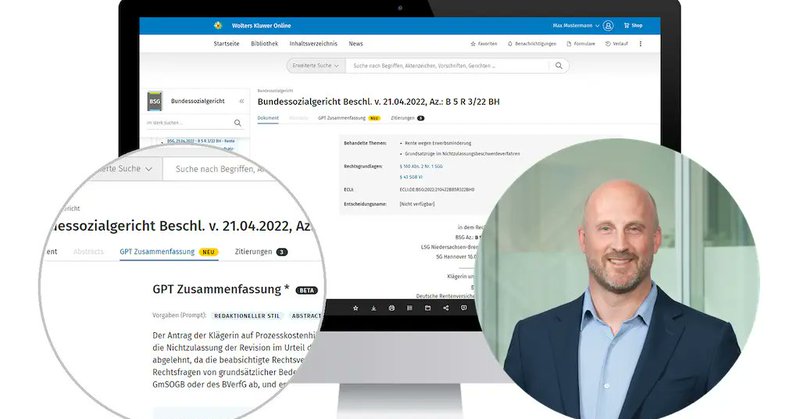This screenshot has height=419, width=800.
Task: Open the Verlauf history
Action: tap(616, 44)
